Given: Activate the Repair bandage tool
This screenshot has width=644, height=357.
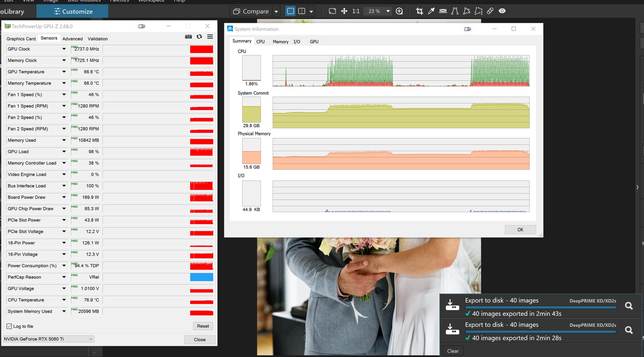Looking at the screenshot, I should point(490,11).
